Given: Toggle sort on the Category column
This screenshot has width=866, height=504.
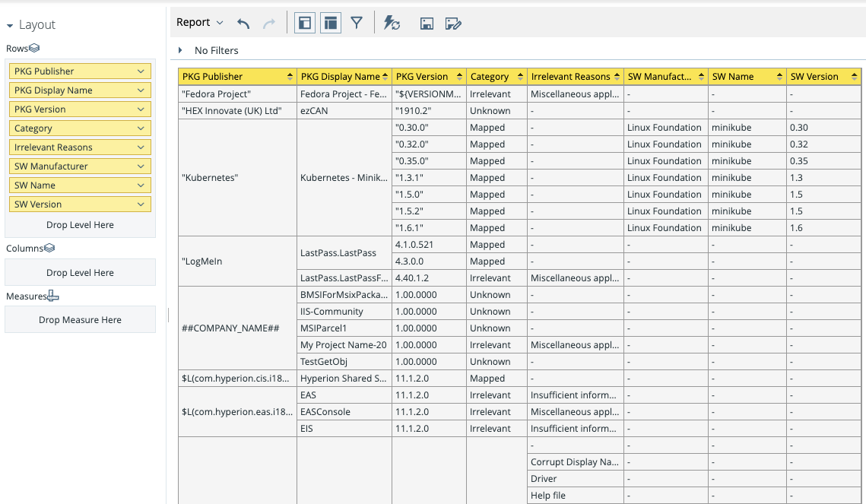Looking at the screenshot, I should (x=522, y=76).
